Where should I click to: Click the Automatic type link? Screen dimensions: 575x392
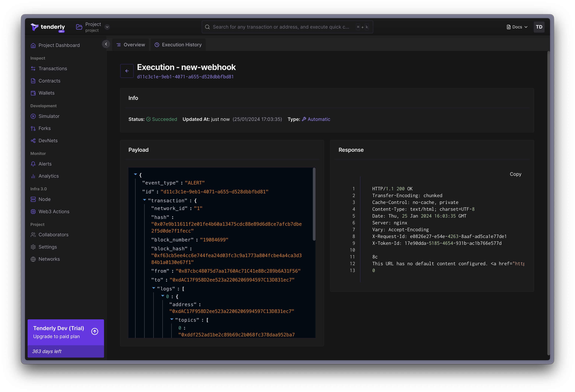pyautogui.click(x=319, y=119)
